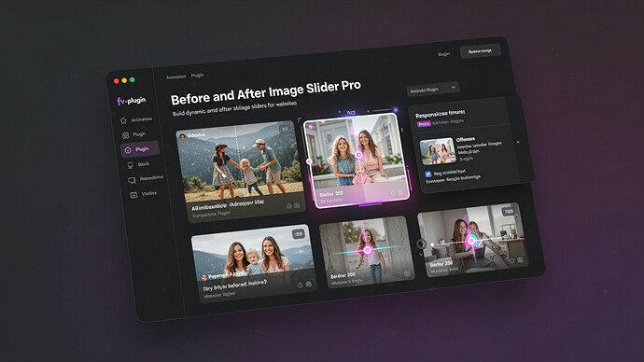Click camera icon on toddler card footer
Viewport: 644px width, 362px height.
308,284
